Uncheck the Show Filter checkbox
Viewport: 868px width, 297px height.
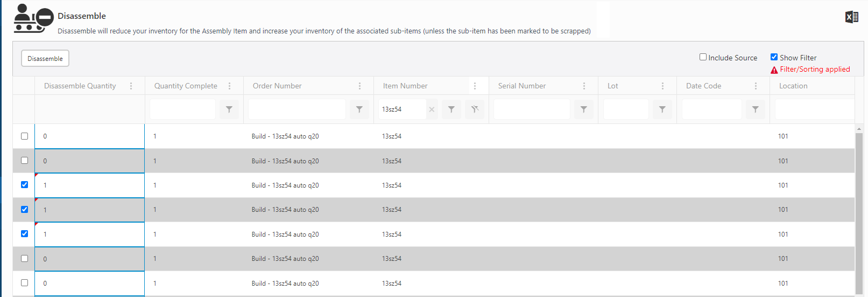click(774, 57)
